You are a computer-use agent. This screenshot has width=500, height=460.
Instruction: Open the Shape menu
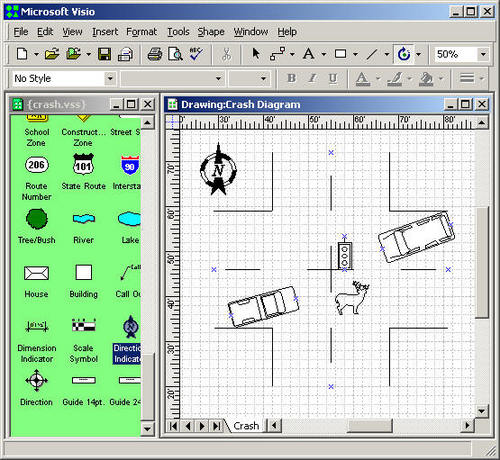coord(211,32)
